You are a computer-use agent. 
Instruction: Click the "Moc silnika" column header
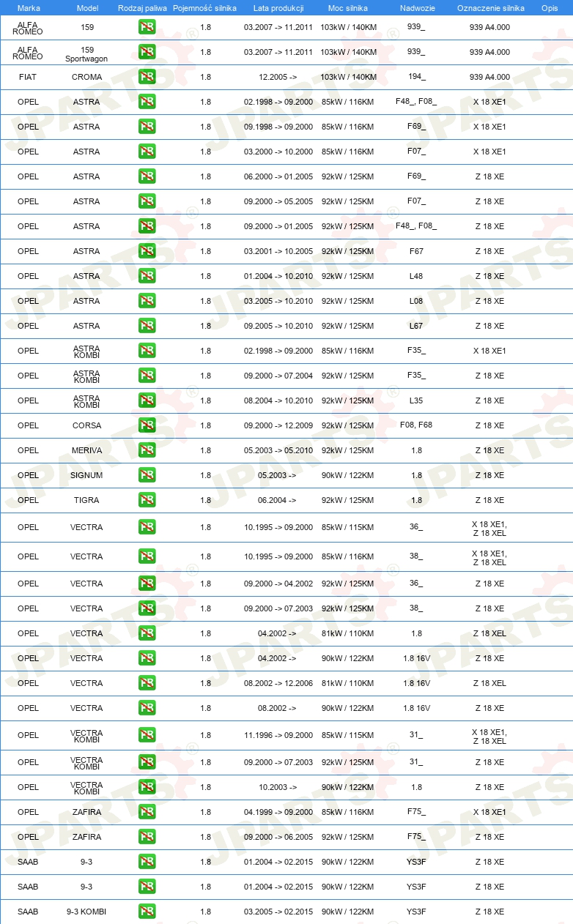click(347, 8)
